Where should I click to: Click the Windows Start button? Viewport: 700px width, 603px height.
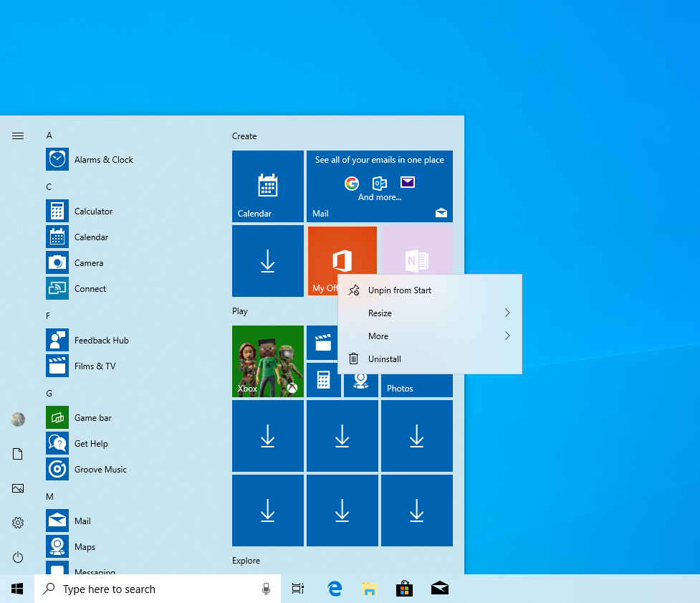17,589
